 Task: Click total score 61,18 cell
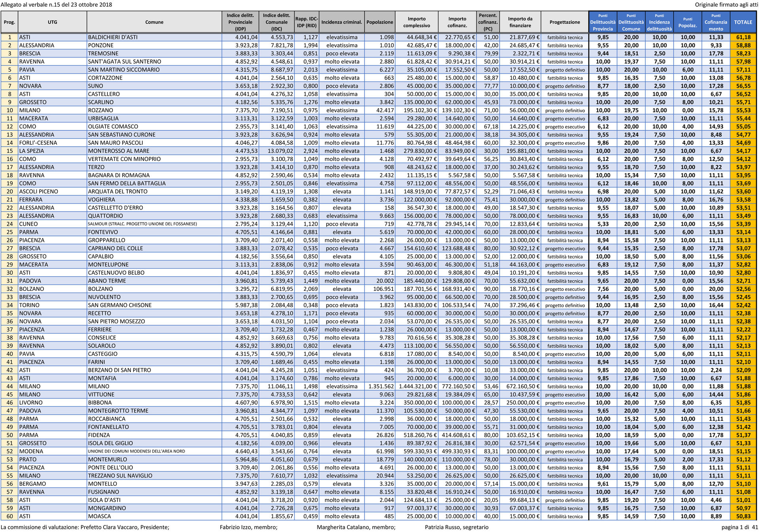743,37
